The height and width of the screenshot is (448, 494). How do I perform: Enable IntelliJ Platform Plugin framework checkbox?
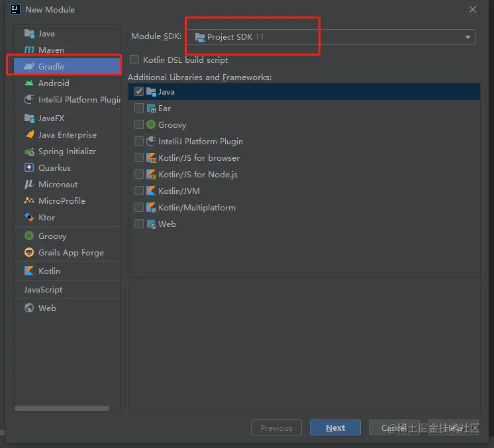139,141
